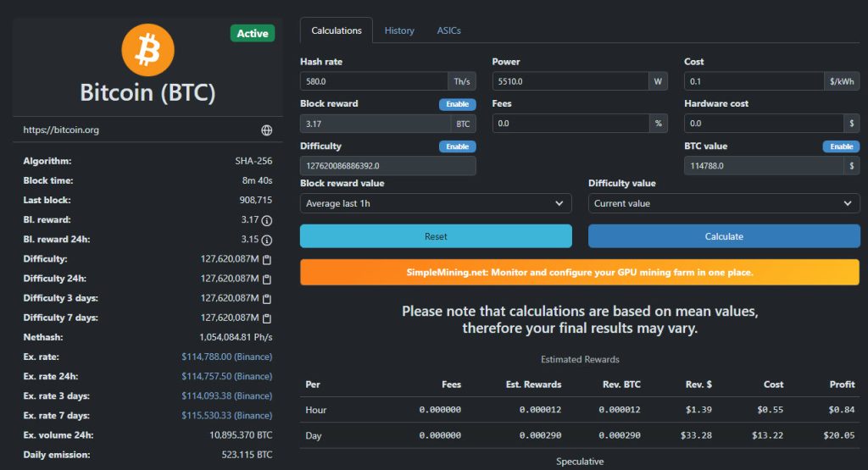The image size is (868, 470).
Task: Click the globe icon next to bitcoin.org
Action: 266,130
